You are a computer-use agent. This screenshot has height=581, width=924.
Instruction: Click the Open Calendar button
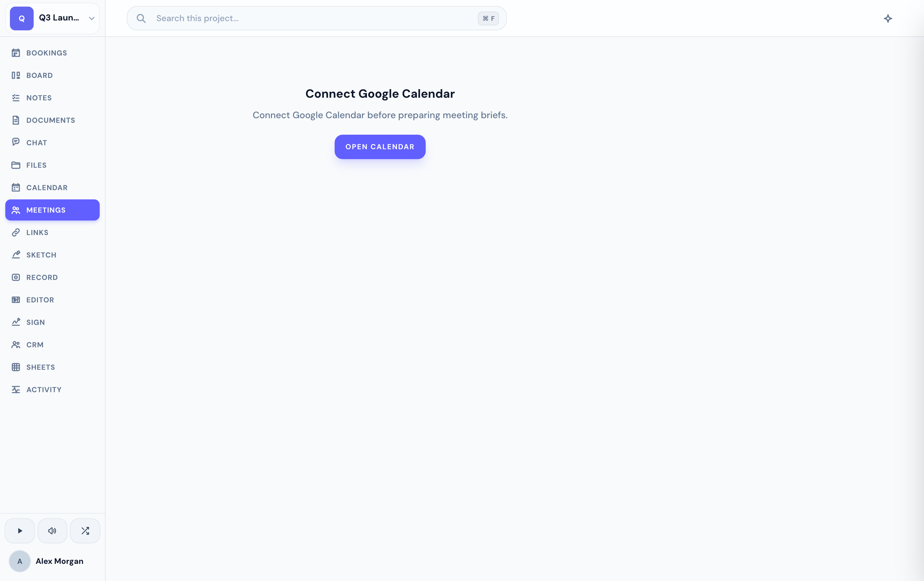[x=380, y=147]
